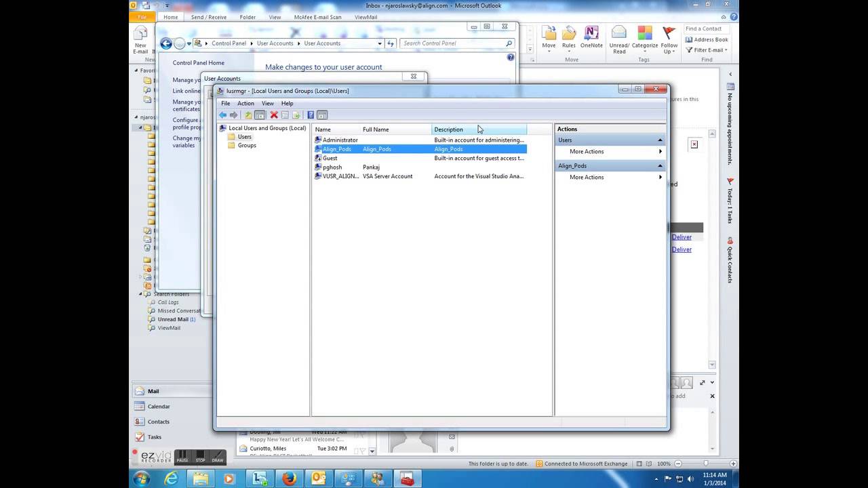Open the Filter E-mail dropdown
This screenshot has width=868, height=488.
click(x=707, y=50)
